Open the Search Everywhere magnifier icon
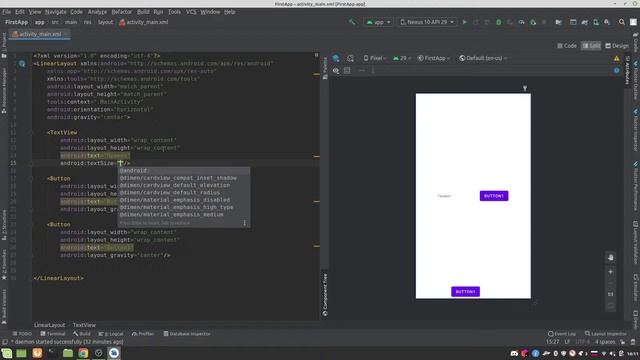This screenshot has height=360, width=640. coord(622,22)
